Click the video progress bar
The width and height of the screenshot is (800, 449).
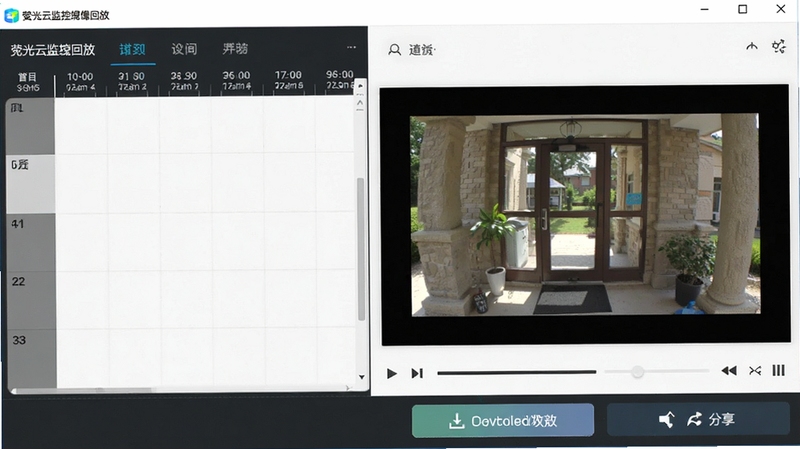[x=516, y=372]
